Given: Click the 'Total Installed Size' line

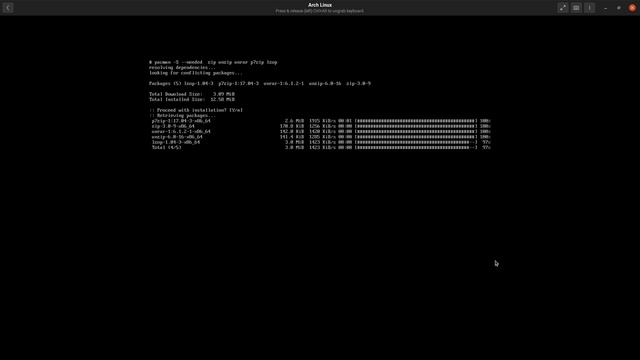Looking at the screenshot, I should click(192, 100).
